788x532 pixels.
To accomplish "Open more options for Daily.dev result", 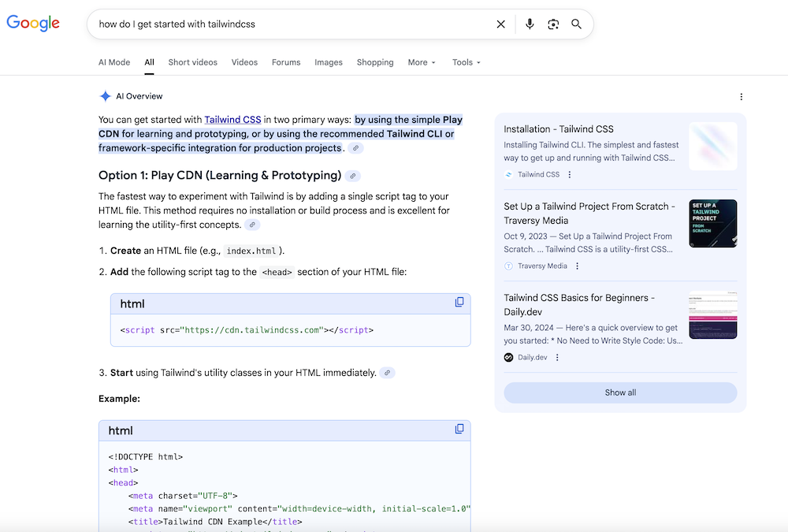I will pos(557,358).
